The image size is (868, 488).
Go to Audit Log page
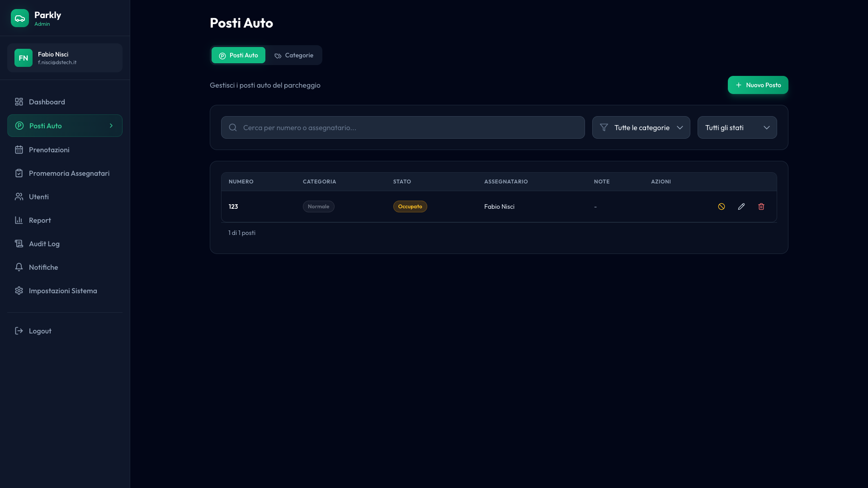point(44,244)
